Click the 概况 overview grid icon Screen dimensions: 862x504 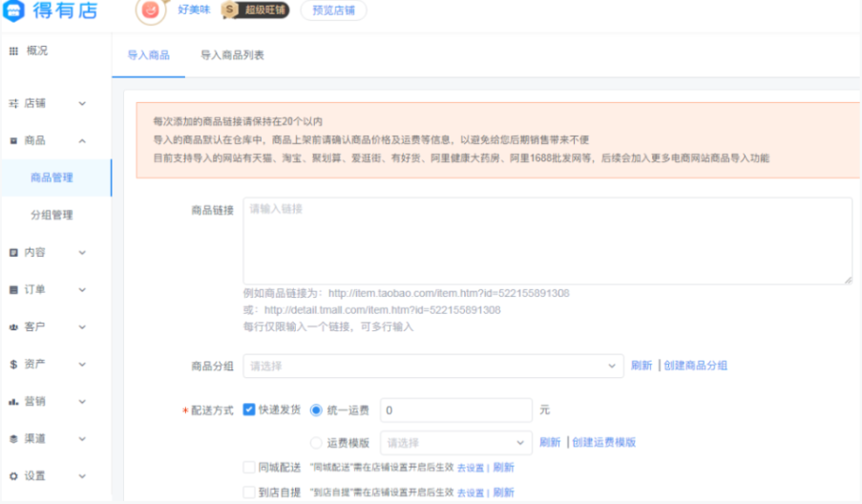pos(13,51)
